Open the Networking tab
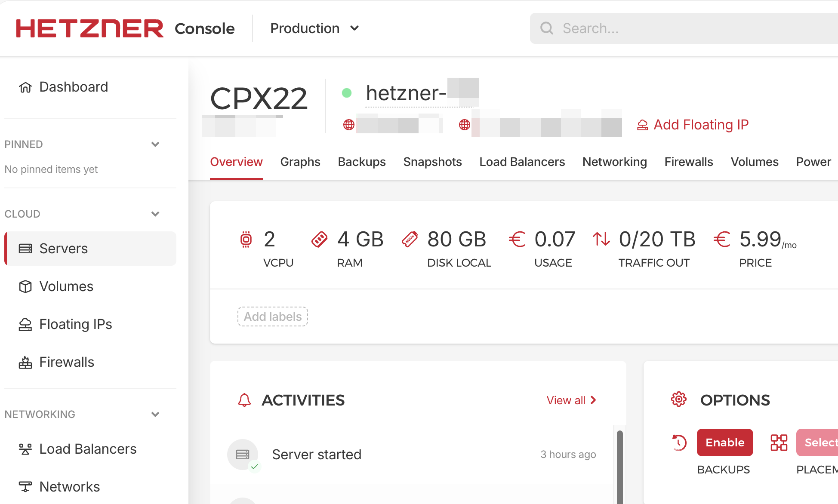 [x=615, y=162]
